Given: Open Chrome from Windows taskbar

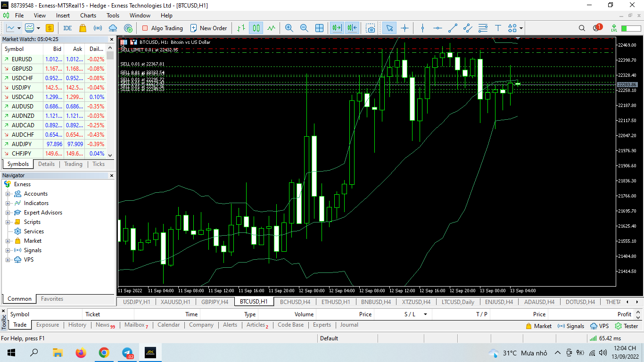Looking at the screenshot, I should click(104, 353).
